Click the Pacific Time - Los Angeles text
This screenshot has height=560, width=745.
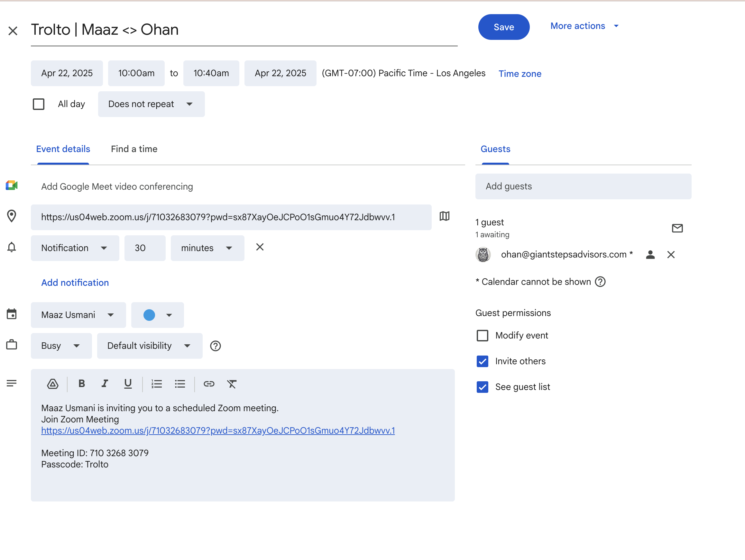click(403, 73)
